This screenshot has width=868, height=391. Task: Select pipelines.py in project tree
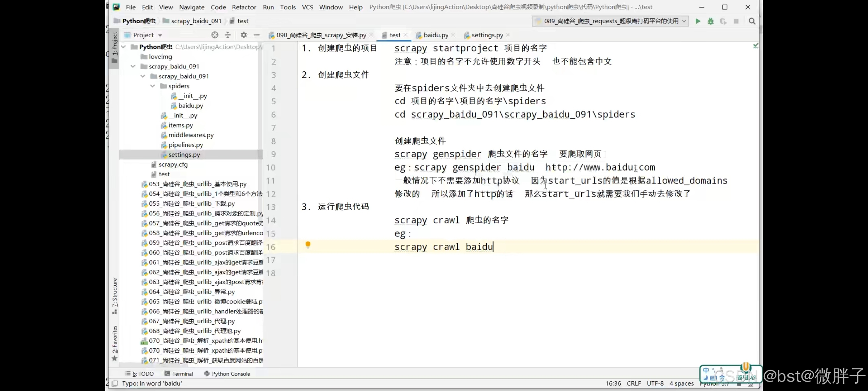186,144
